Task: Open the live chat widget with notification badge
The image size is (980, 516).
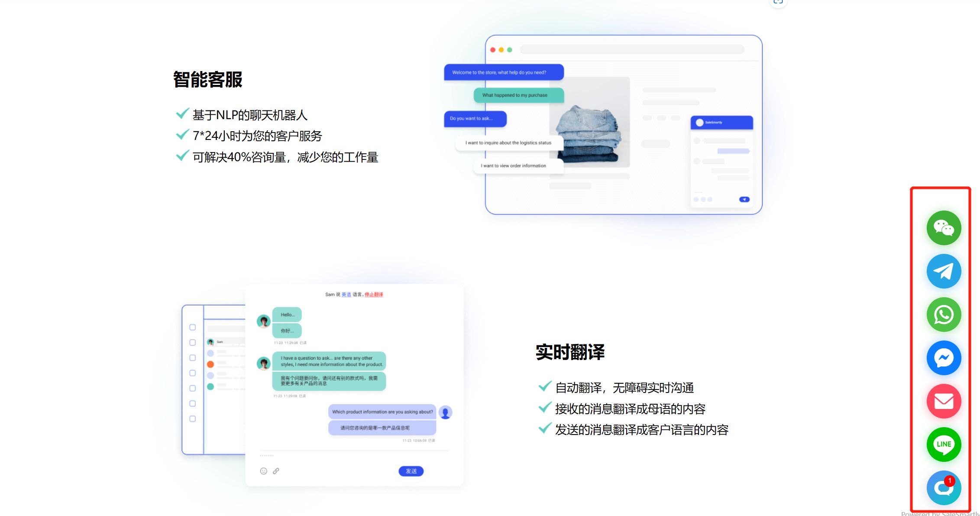Action: (944, 488)
